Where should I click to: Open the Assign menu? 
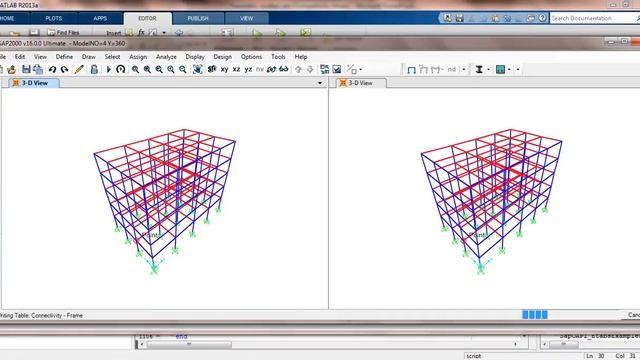coord(138,57)
